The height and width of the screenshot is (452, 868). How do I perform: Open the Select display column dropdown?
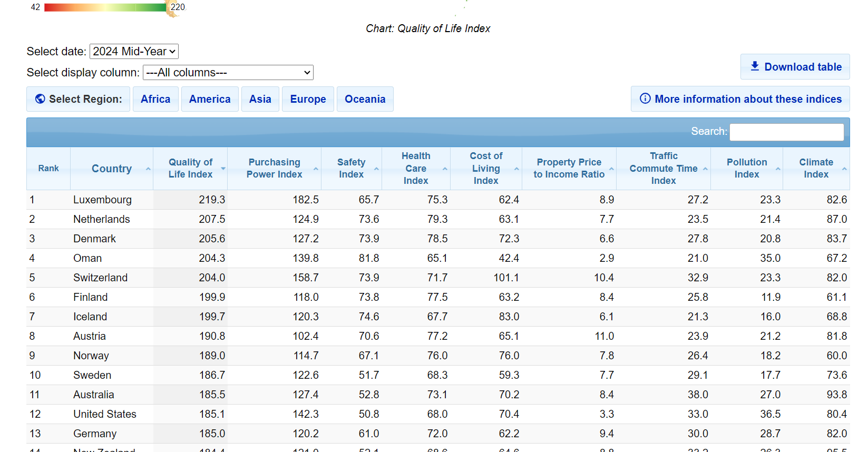(228, 72)
